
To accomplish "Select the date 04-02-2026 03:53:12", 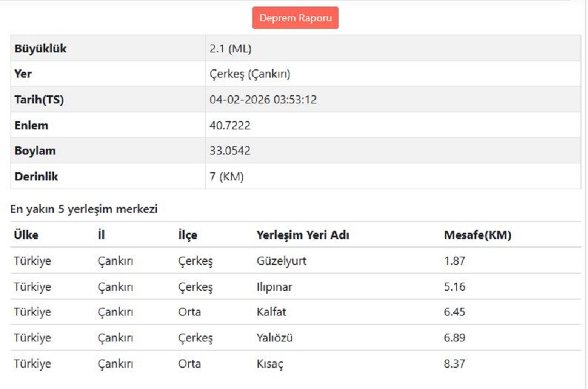I will (263, 100).
